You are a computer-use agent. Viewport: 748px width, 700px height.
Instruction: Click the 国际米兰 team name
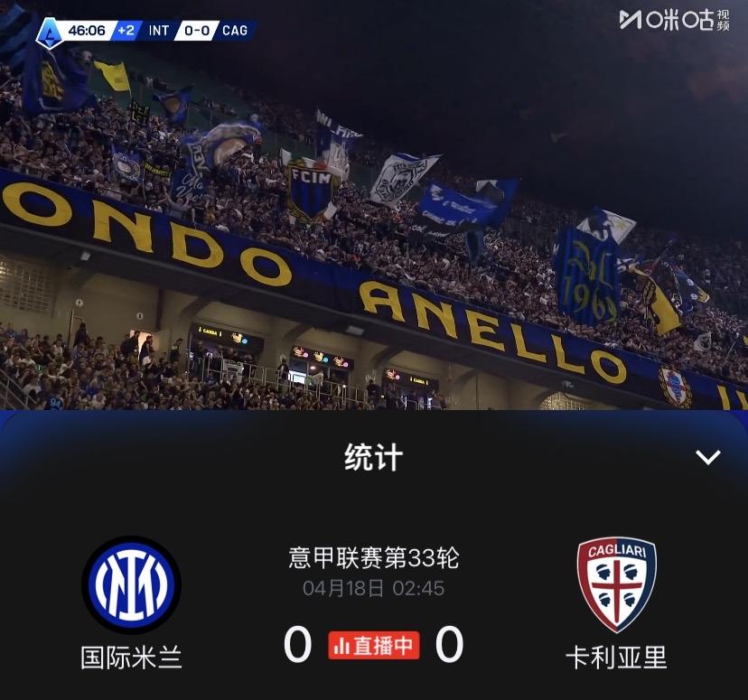pyautogui.click(x=131, y=658)
